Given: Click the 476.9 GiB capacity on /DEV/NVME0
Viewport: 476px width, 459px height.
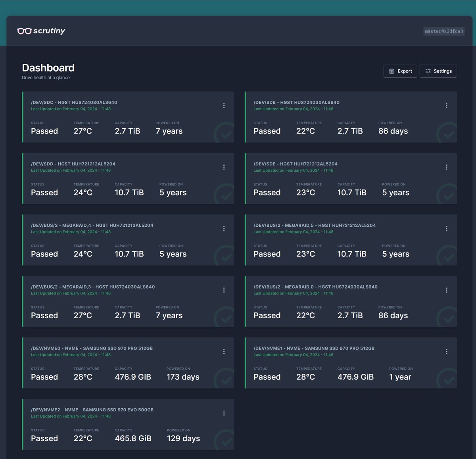Looking at the screenshot, I should (133, 377).
